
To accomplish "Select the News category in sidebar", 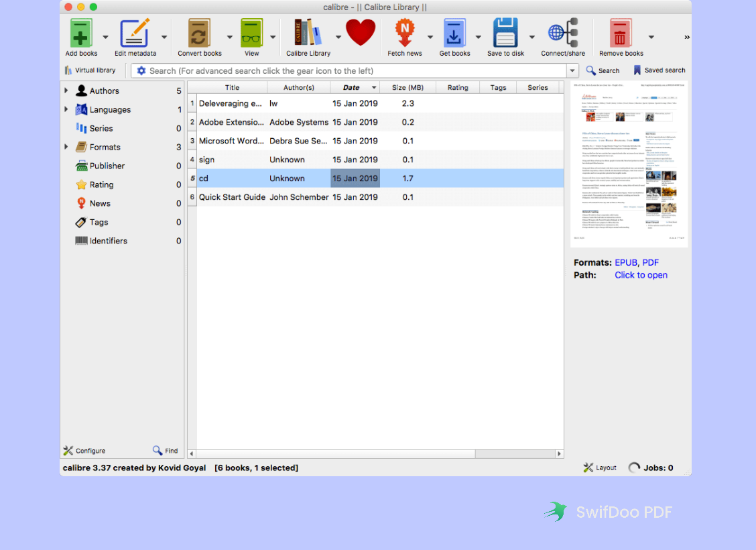I will pyautogui.click(x=100, y=204).
